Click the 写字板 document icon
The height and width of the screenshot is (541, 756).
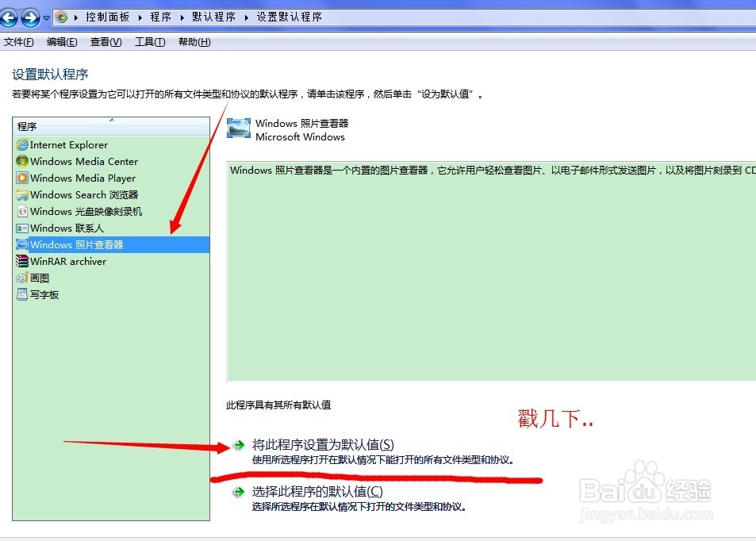tap(22, 294)
